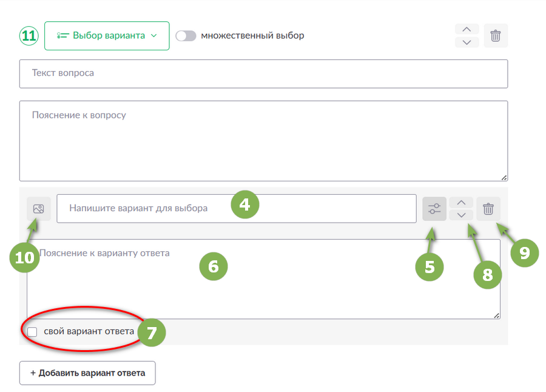Viewport: 546px width, 392px height.
Task: Focus the Текст вопроса field
Action: [264, 73]
